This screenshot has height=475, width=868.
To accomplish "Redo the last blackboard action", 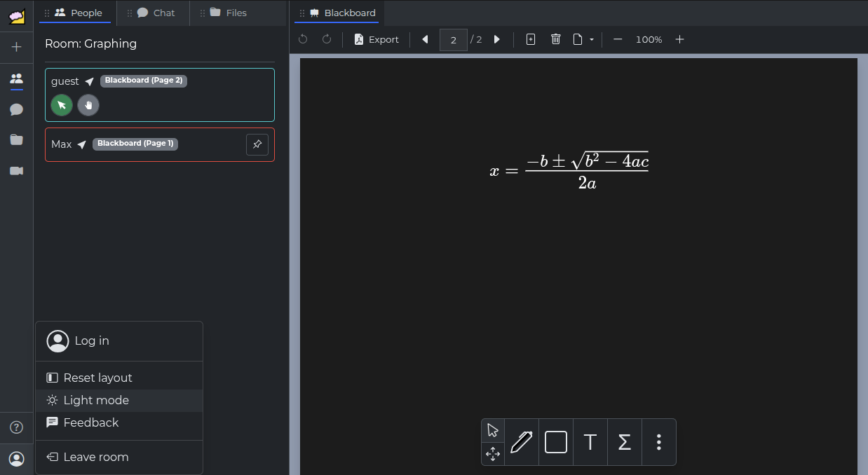I will coord(327,39).
